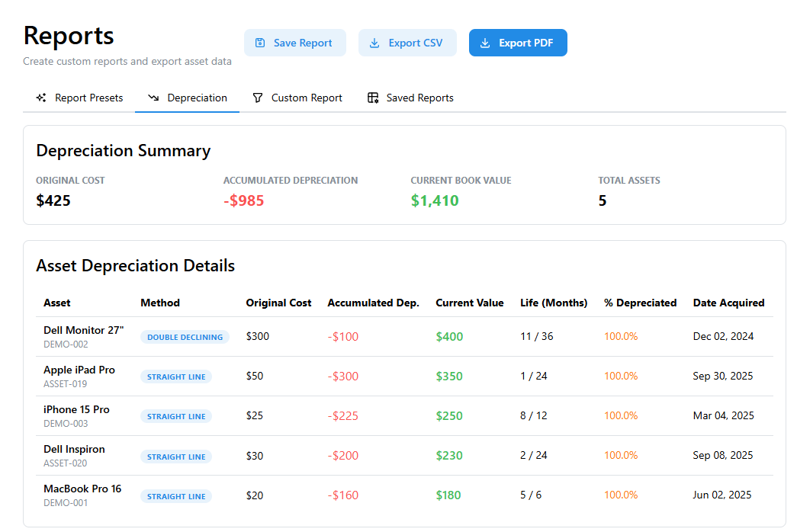Click the Date Acquired column header
797x532 pixels.
728,303
